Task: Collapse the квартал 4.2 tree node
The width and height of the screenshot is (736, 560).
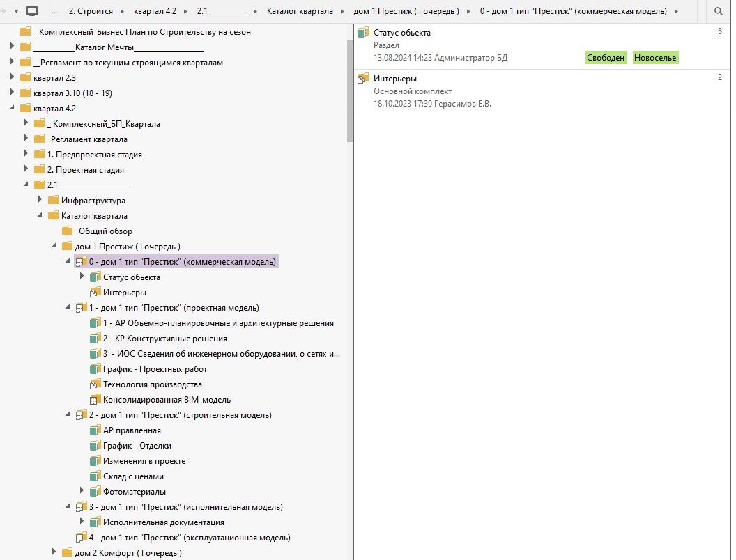Action: point(12,109)
